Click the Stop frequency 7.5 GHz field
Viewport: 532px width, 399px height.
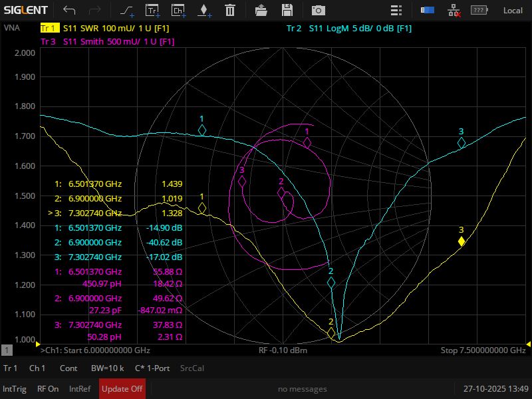(483, 350)
